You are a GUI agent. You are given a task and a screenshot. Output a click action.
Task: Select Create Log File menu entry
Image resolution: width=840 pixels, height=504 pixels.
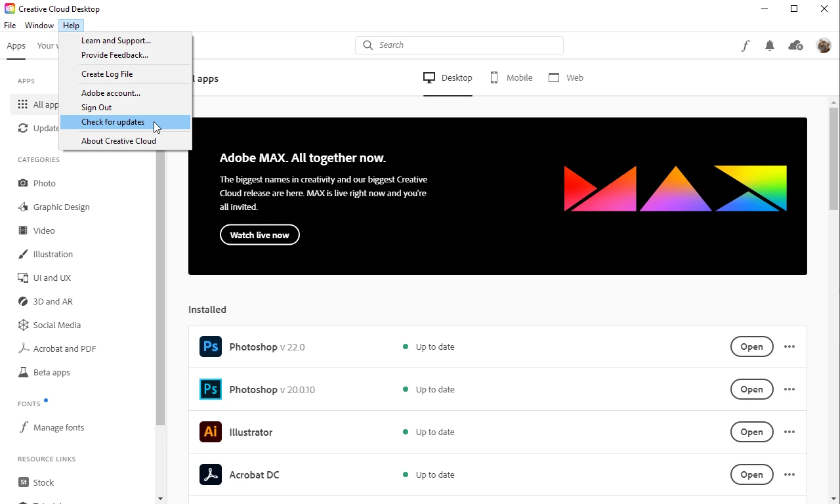tap(125, 74)
